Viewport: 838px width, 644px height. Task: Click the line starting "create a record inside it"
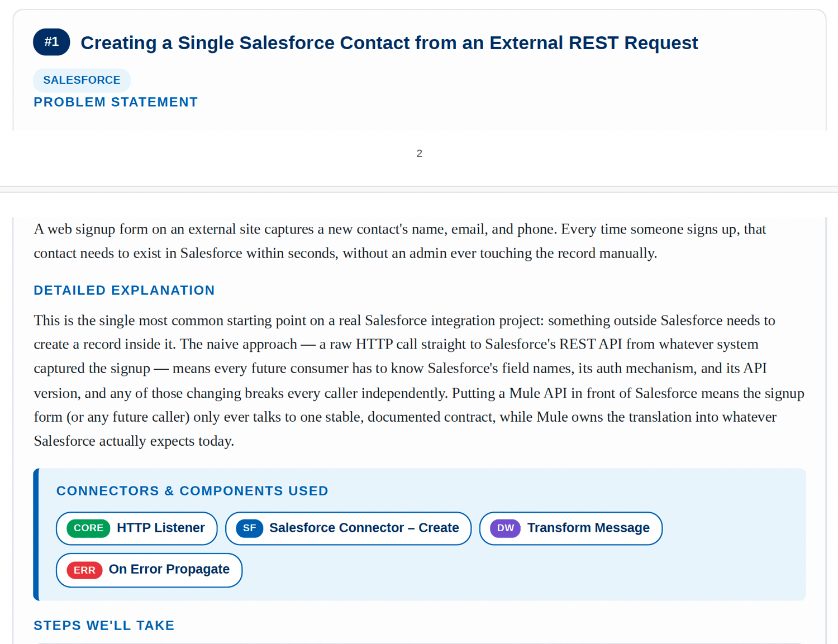coord(396,344)
